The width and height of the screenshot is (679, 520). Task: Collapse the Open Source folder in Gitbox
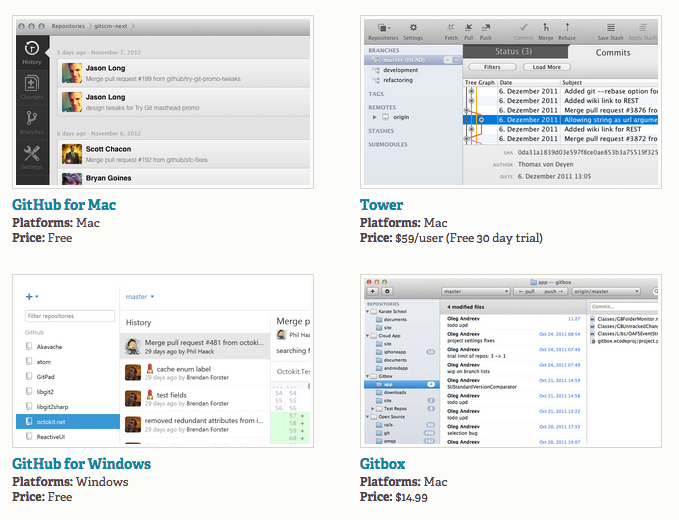(x=368, y=417)
